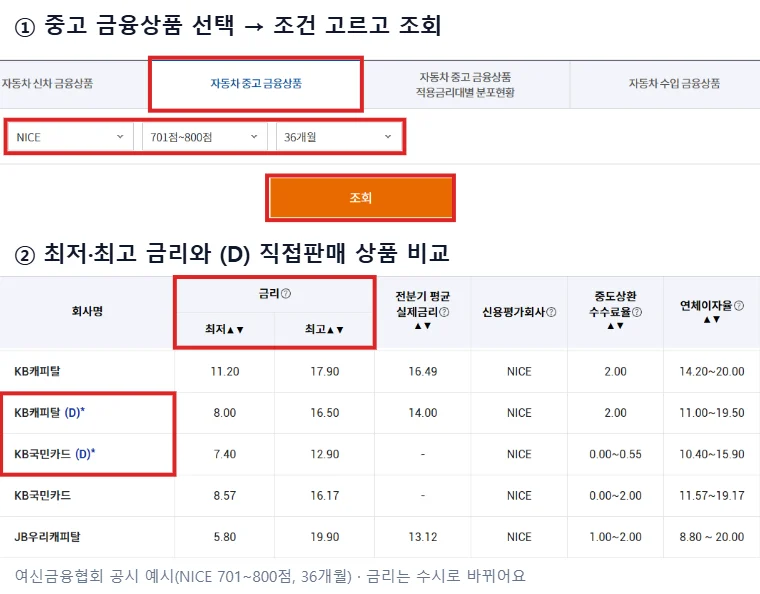Click the 10.40~15.90 overdue rate cell
This screenshot has width=760, height=594.
coord(712,454)
